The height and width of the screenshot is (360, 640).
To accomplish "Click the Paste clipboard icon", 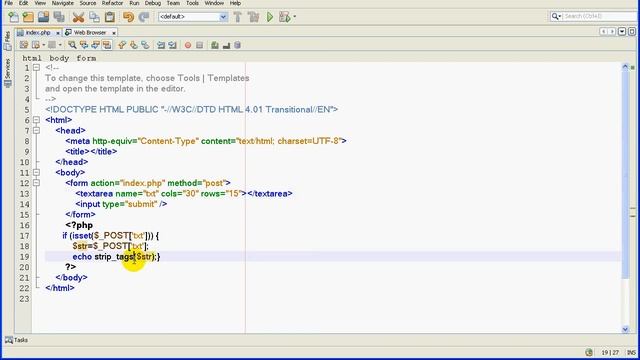I will pyautogui.click(x=110, y=17).
